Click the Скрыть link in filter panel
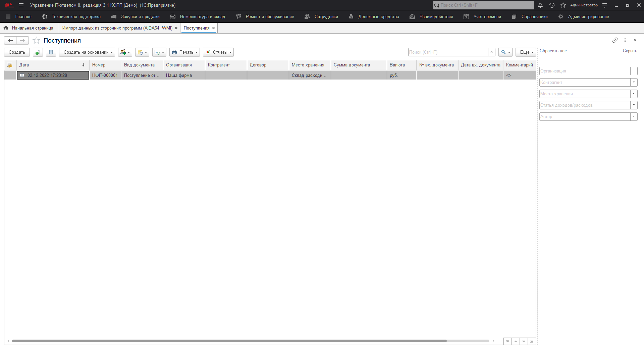The height and width of the screenshot is (349, 644). pos(630,51)
